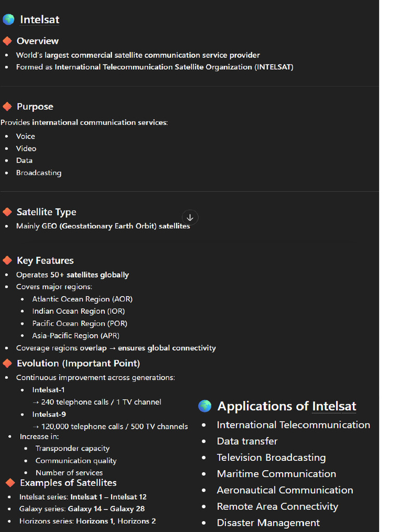Click the underlined Intelsat title at top
Screen dimensions: 399x532
pyautogui.click(x=39, y=19)
